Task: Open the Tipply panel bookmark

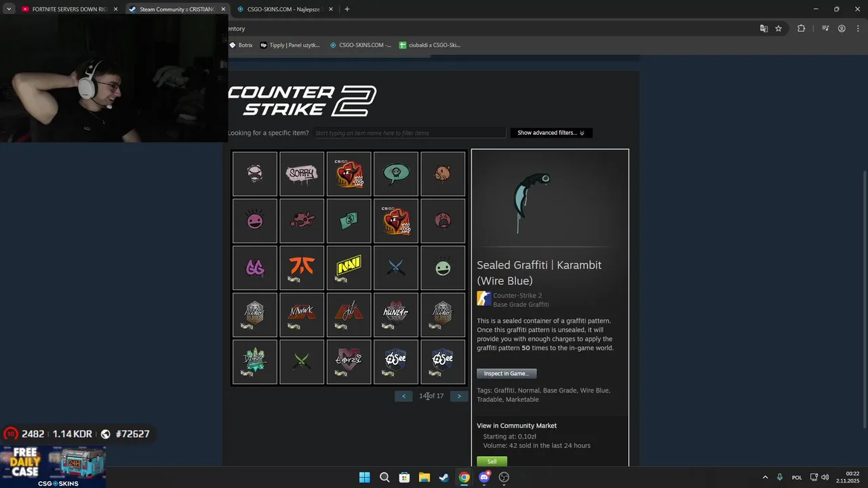Action: pos(290,45)
